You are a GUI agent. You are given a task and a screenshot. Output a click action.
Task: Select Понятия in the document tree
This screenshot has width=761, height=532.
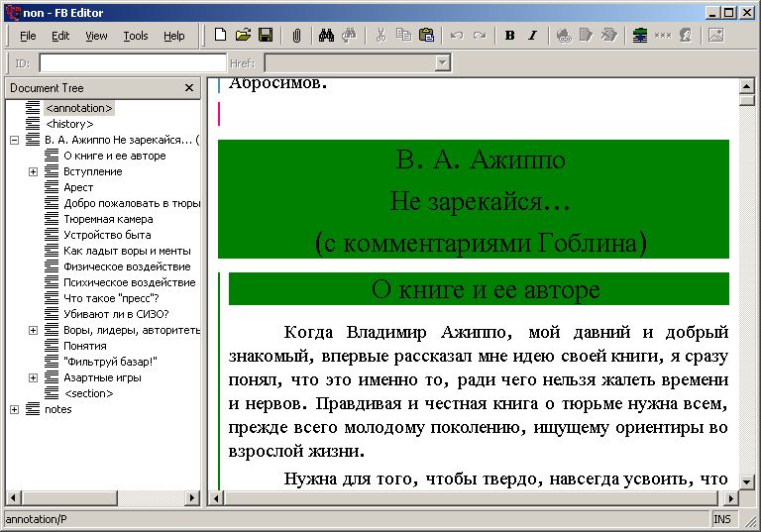[85, 346]
